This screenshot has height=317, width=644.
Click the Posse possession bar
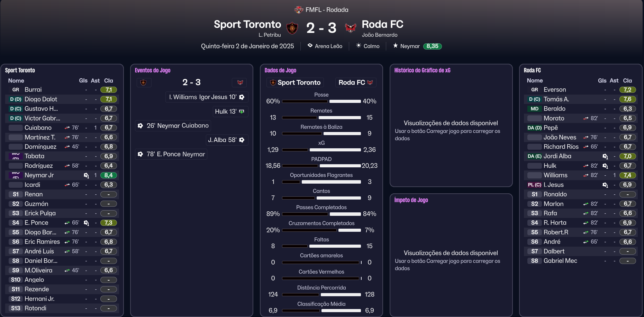coord(321,102)
